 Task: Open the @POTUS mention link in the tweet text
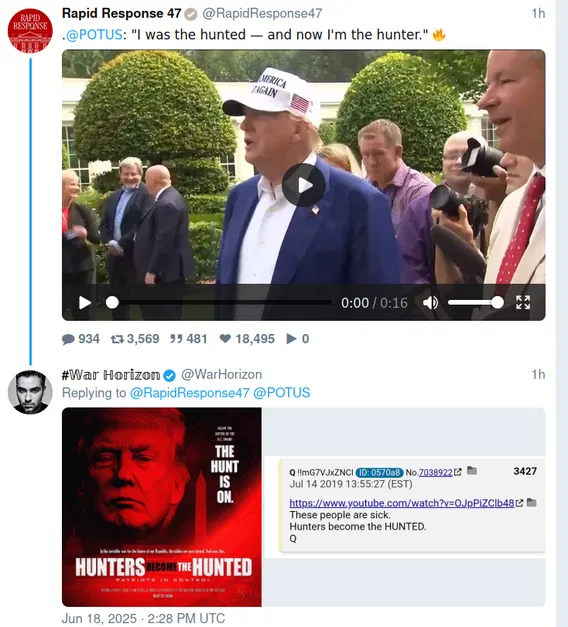coord(94,35)
